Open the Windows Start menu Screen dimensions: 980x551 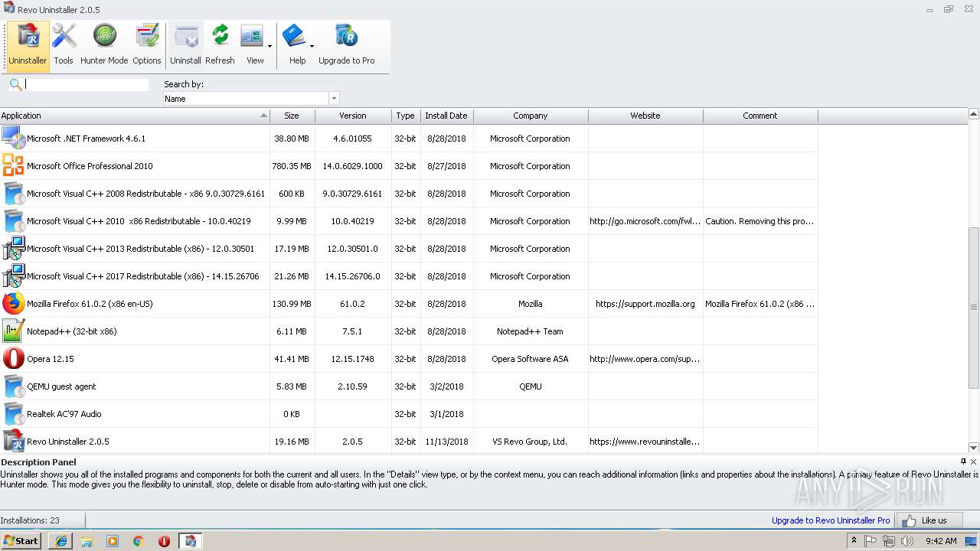point(21,540)
